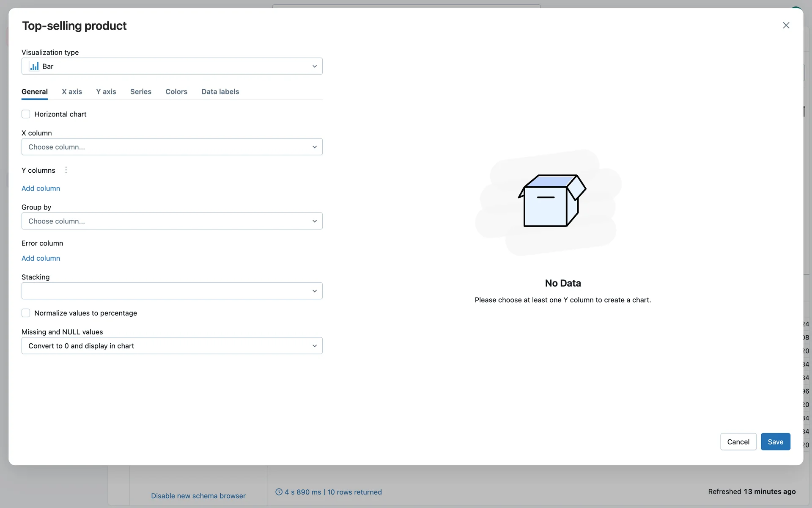Open the Series tab

(140, 91)
